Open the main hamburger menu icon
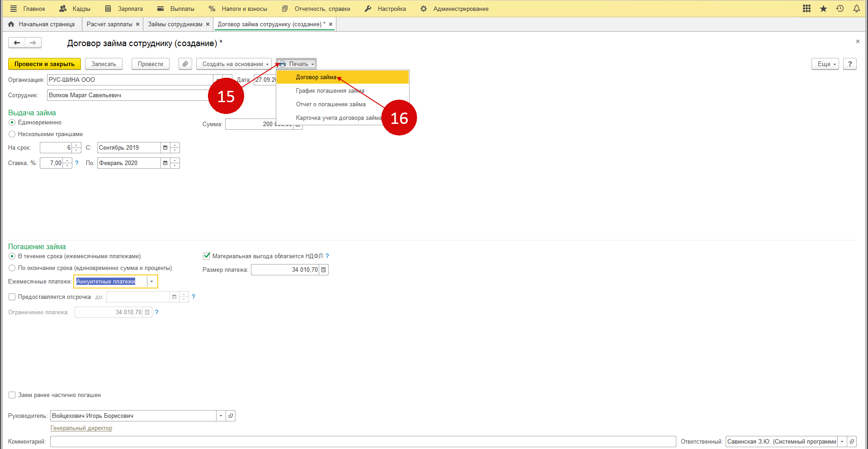Viewport: 868px width, 449px height. (13, 9)
